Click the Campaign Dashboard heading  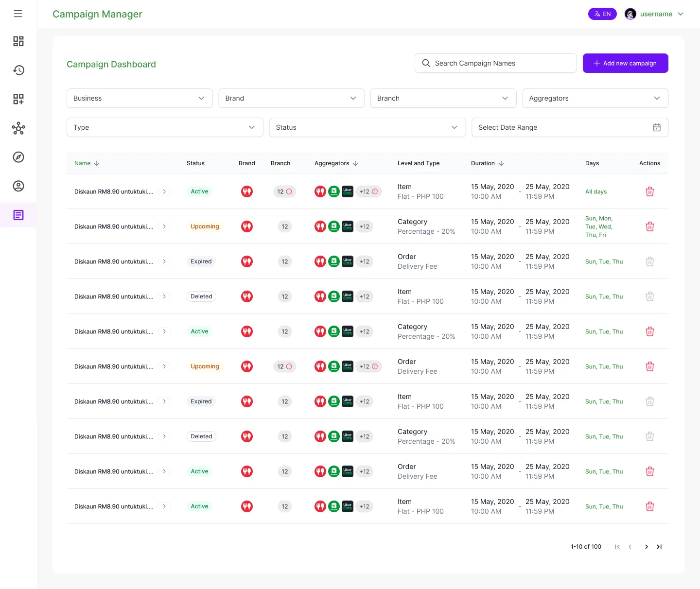pos(111,64)
